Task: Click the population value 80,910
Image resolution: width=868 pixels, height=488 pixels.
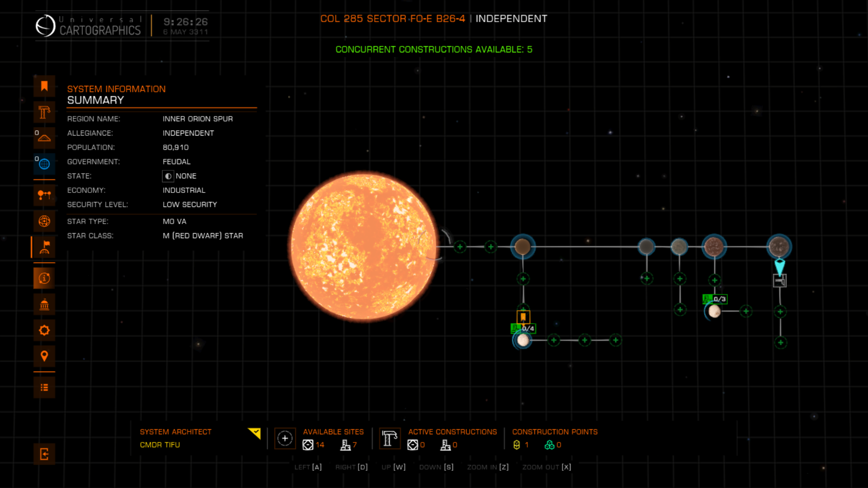Action: click(175, 148)
